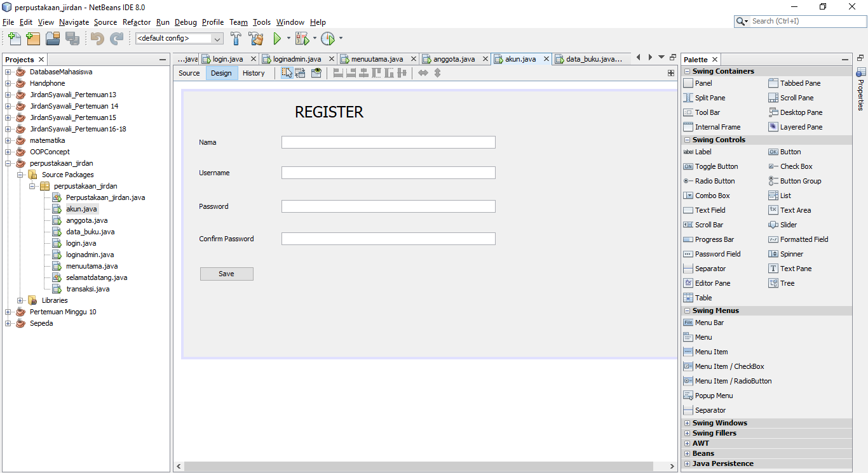Viewport: 868px width, 473px height.
Task: Select the Check Box control in the Palette
Action: click(x=790, y=166)
